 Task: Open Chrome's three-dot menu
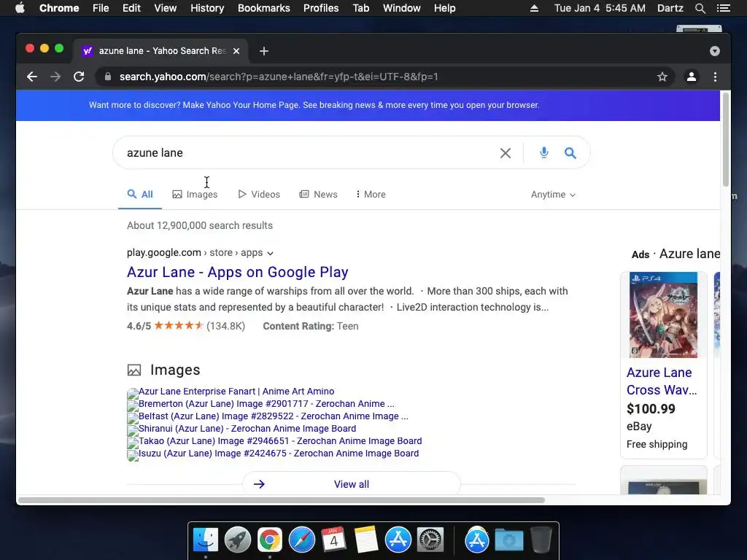click(715, 77)
